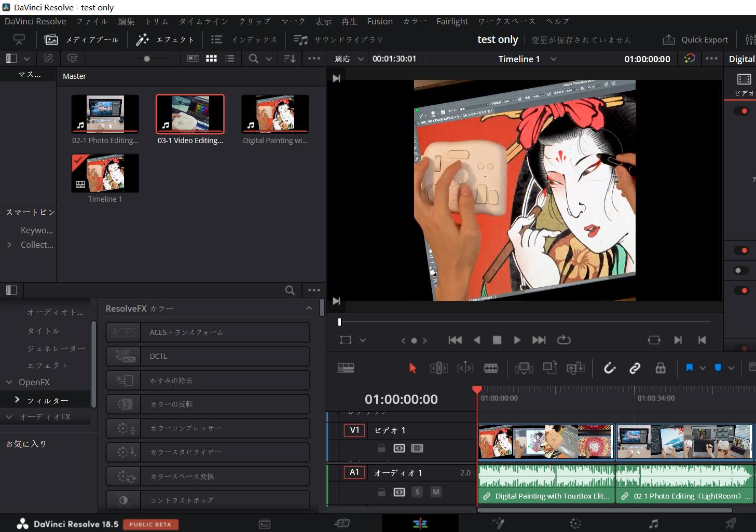
Task: Toggle the linked selection chain icon
Action: click(635, 368)
